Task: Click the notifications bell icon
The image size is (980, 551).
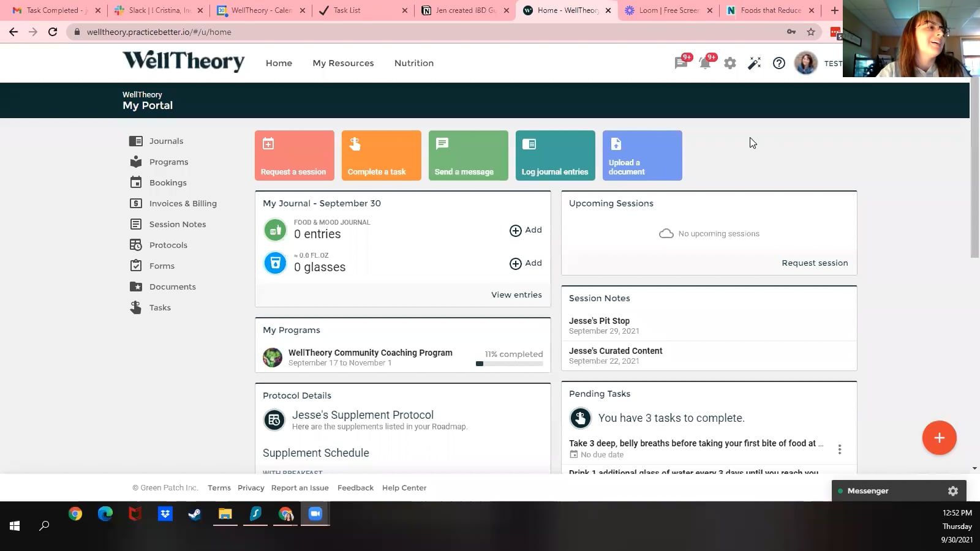Action: [x=705, y=63]
